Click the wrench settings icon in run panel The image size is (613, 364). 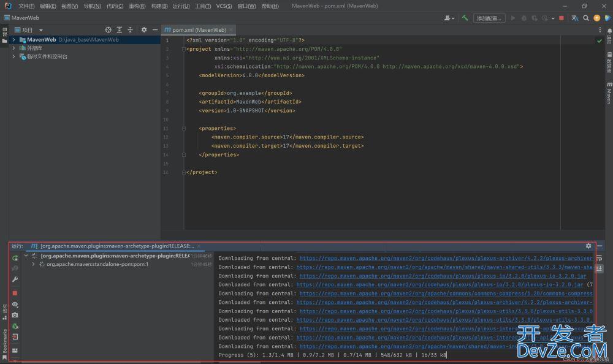click(x=15, y=279)
